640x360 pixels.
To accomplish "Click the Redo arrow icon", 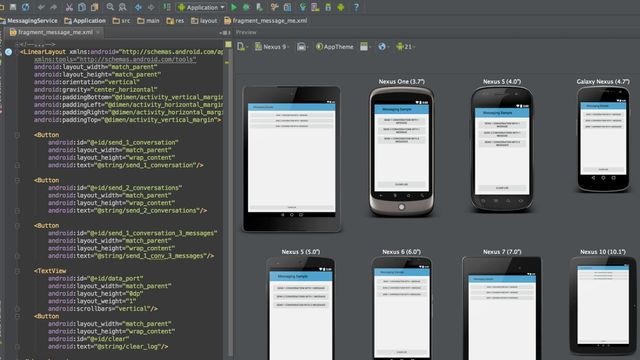I will (53, 7).
